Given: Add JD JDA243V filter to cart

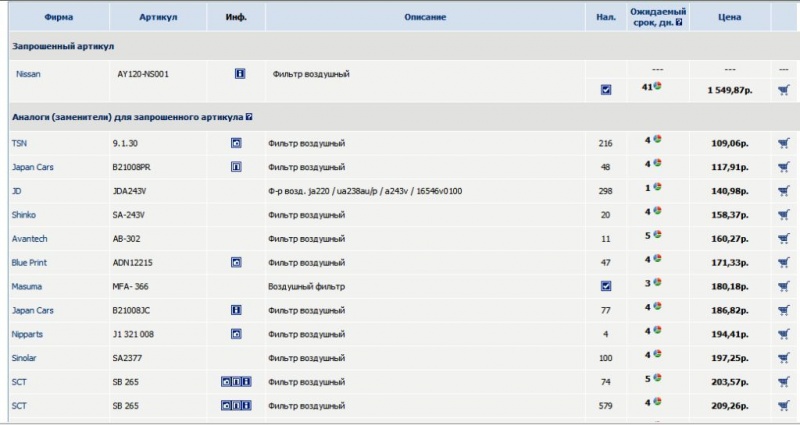Looking at the screenshot, I should click(x=783, y=191).
